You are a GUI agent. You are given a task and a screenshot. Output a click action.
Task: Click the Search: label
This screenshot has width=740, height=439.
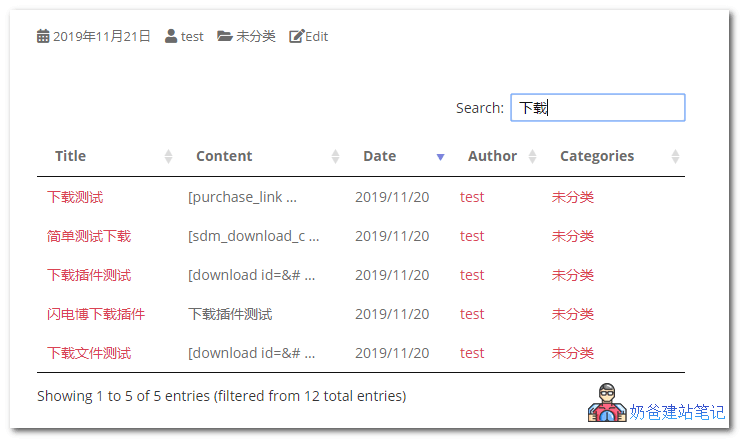pos(480,108)
